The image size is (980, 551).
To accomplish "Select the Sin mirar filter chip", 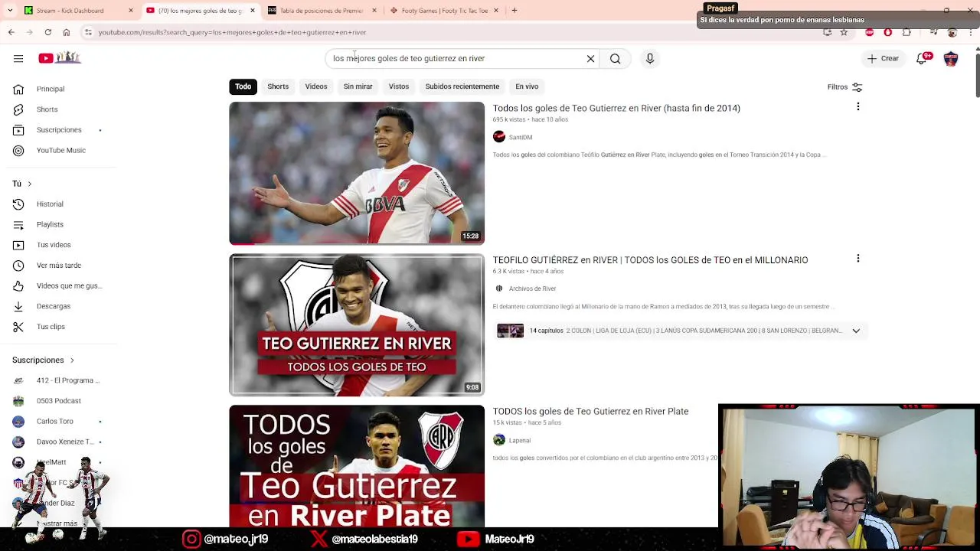I will coord(358,86).
